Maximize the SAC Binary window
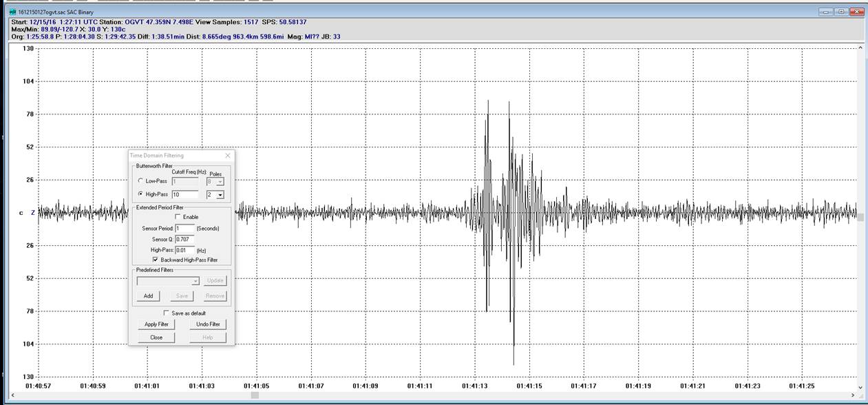This screenshot has width=868, height=405. pos(842,12)
